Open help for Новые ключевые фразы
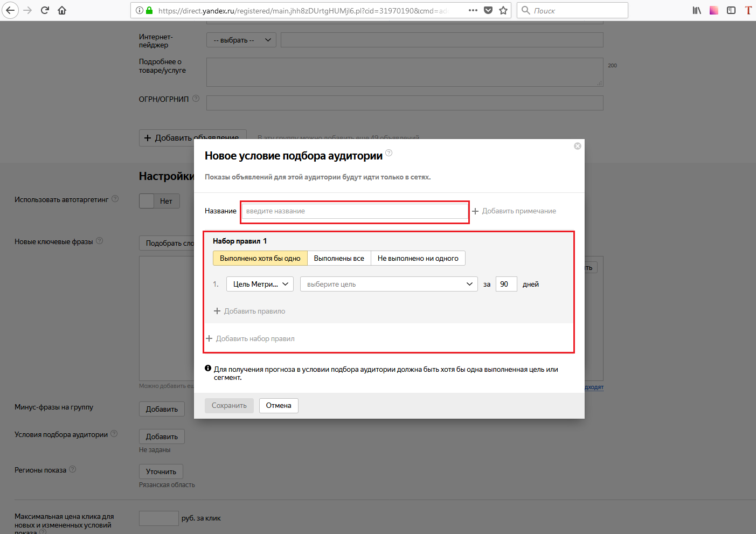The image size is (756, 534). [99, 241]
